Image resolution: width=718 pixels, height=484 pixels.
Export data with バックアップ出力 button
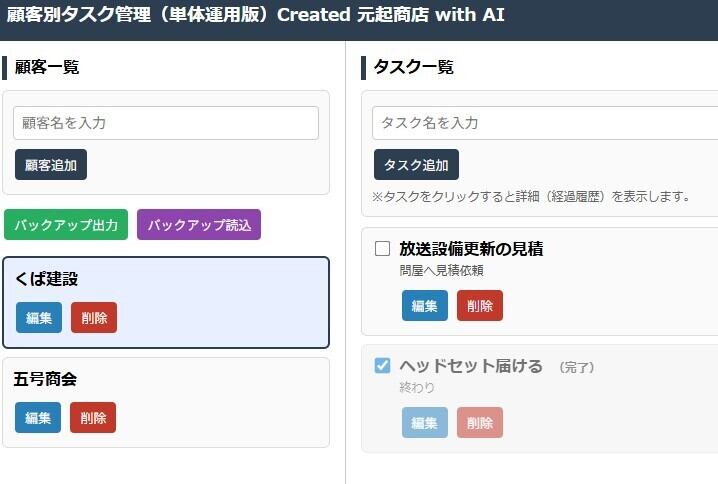[66, 224]
